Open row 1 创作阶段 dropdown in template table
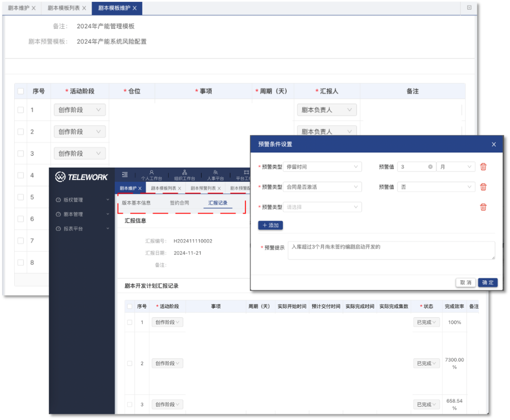This screenshot has height=420, width=510. (x=80, y=110)
